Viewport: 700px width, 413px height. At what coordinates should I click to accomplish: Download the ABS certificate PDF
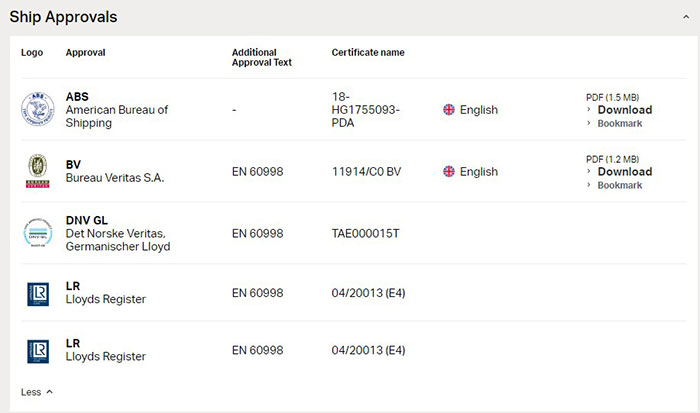(625, 110)
